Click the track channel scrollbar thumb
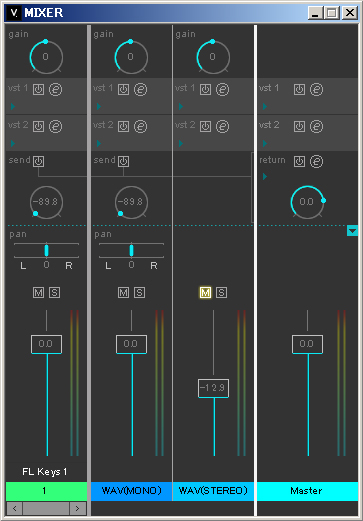 [46, 509]
